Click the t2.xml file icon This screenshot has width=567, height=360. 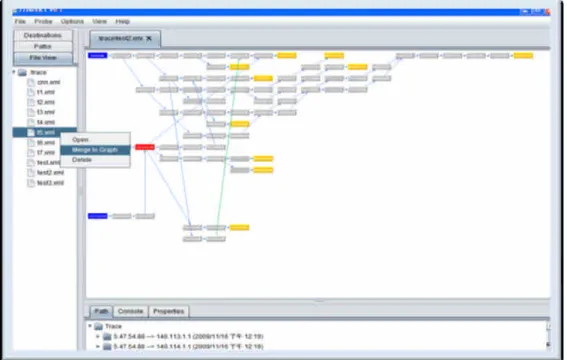point(31,102)
